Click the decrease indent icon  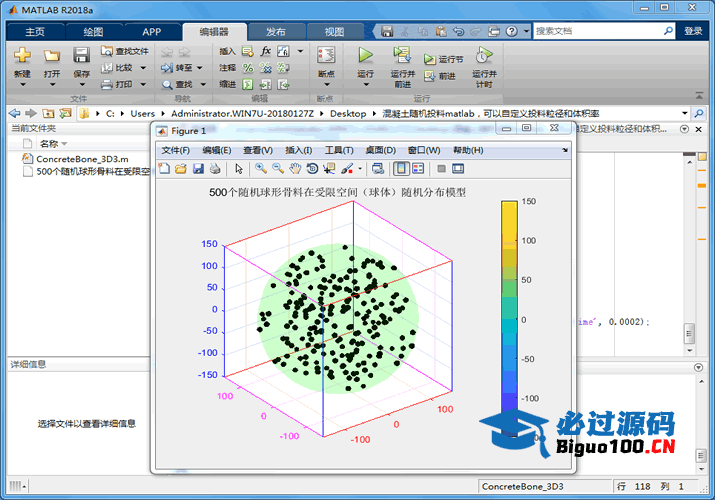click(283, 84)
